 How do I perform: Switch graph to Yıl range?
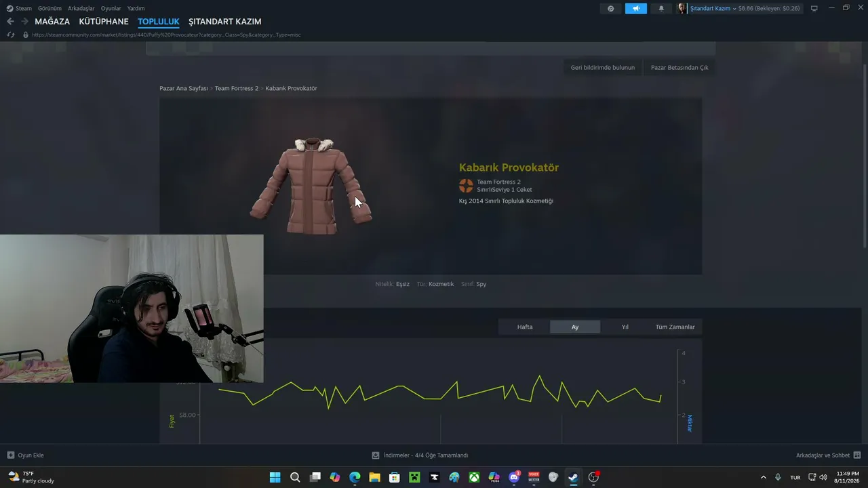[x=625, y=327]
